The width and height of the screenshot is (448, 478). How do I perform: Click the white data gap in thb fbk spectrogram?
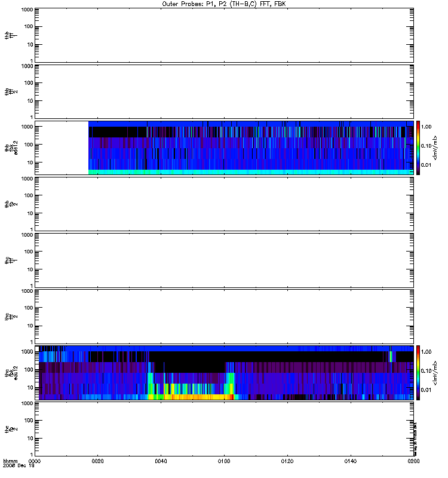click(62, 148)
